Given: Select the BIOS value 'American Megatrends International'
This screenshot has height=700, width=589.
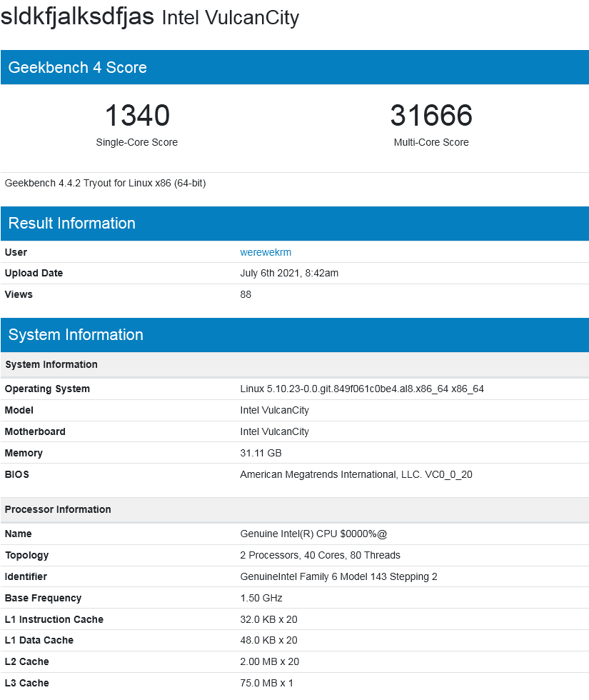Looking at the screenshot, I should pos(356,474).
